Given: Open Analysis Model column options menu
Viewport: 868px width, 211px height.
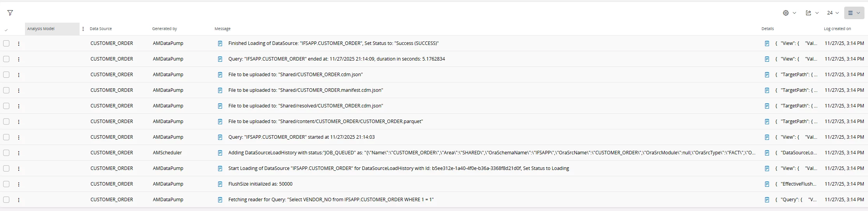Looking at the screenshot, I should click(83, 29).
